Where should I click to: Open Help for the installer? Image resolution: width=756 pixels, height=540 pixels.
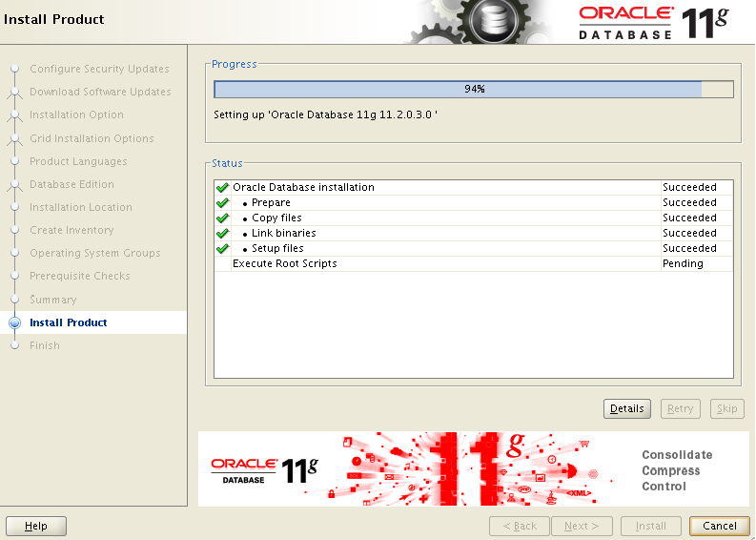[x=36, y=526]
